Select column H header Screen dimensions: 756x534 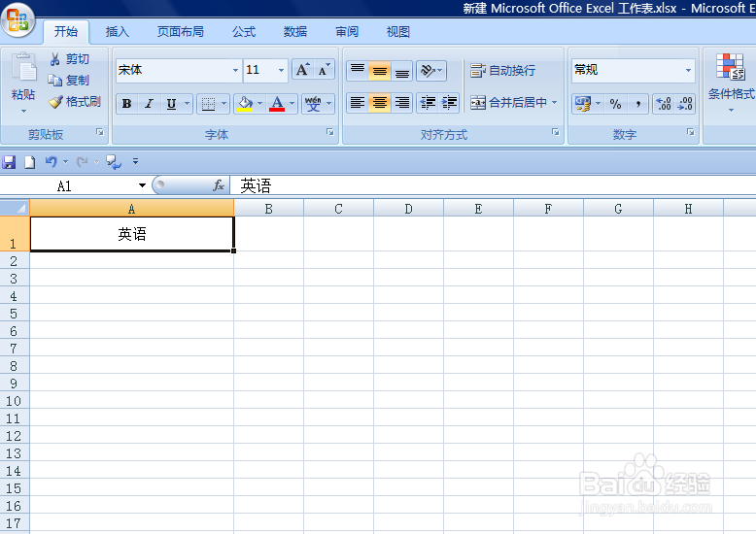[688, 209]
